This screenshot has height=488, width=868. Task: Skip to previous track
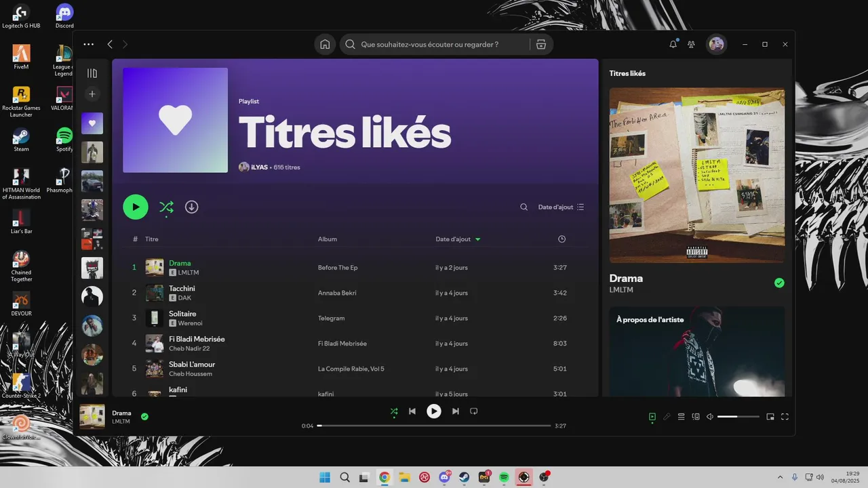click(412, 411)
